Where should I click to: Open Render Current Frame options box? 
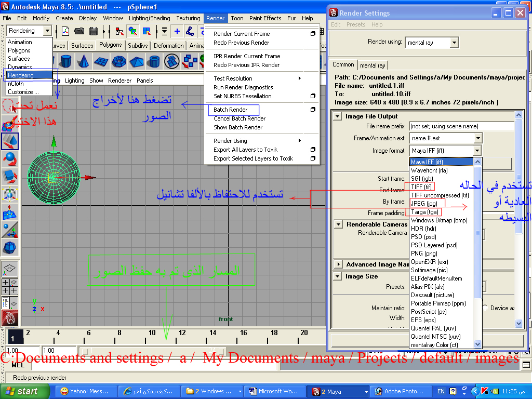[x=313, y=34]
